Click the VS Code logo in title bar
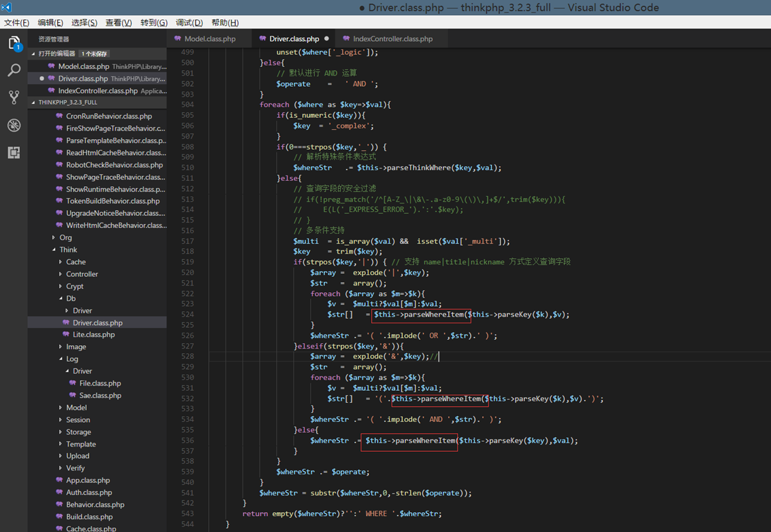This screenshot has width=771, height=532. pos(6,7)
